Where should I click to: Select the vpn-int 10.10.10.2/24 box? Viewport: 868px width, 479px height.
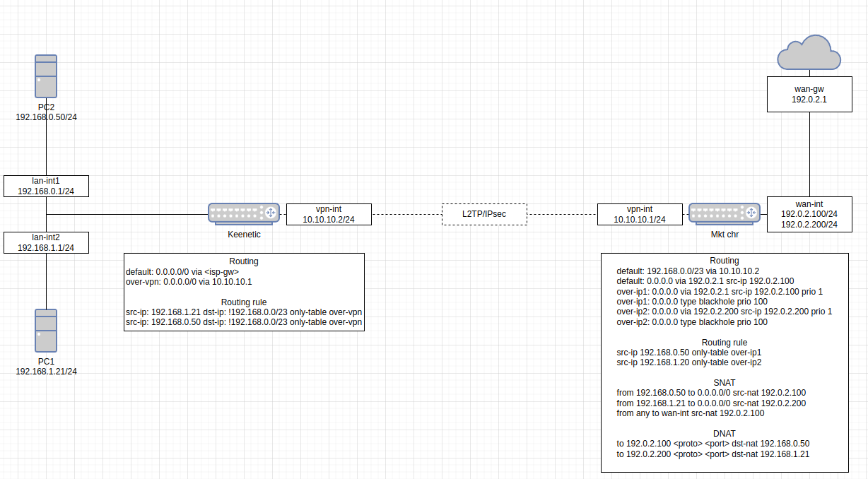329,214
